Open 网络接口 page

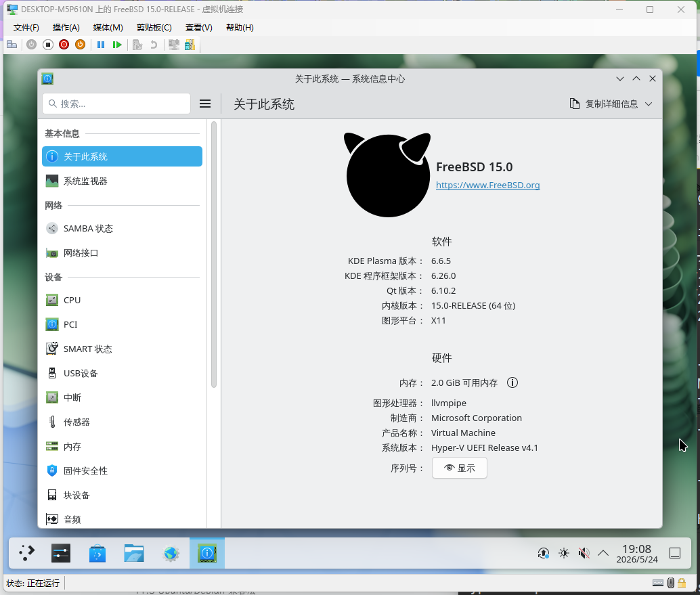click(122, 253)
